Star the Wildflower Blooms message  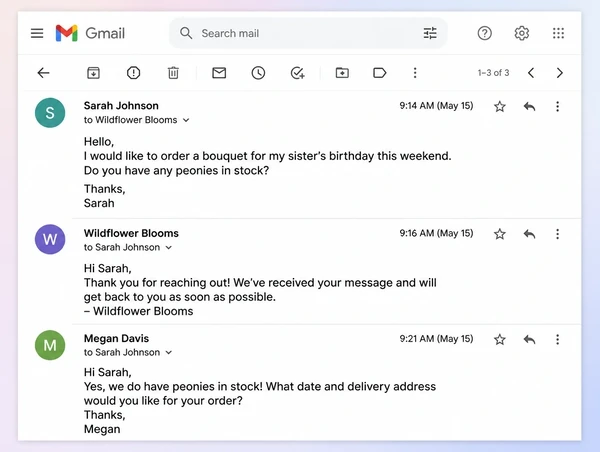500,234
